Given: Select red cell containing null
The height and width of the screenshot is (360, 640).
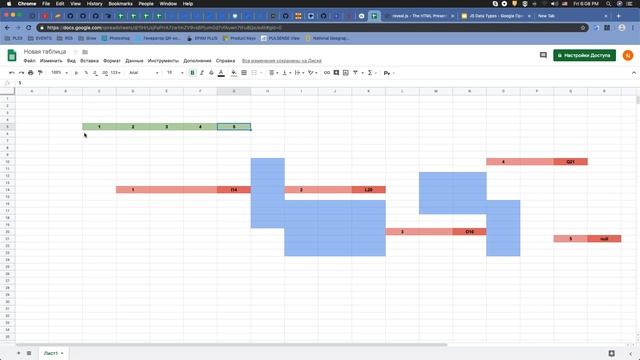Looking at the screenshot, I should click(x=604, y=239).
